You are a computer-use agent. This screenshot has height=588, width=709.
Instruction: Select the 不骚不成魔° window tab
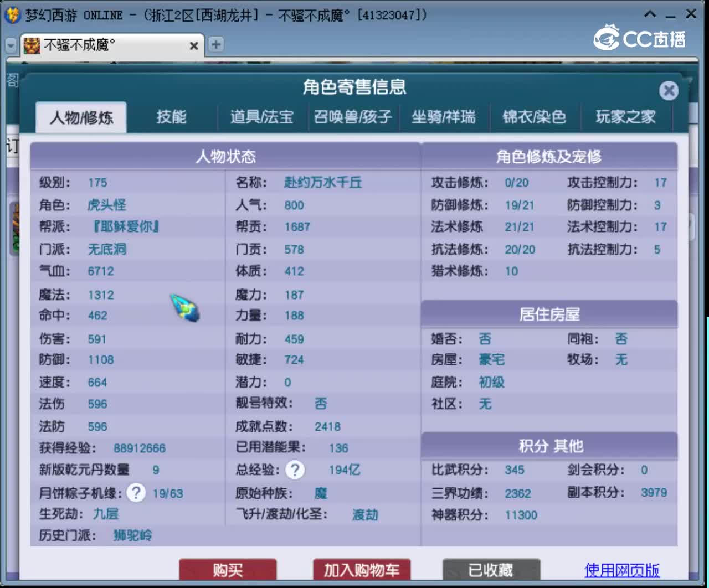pyautogui.click(x=112, y=45)
